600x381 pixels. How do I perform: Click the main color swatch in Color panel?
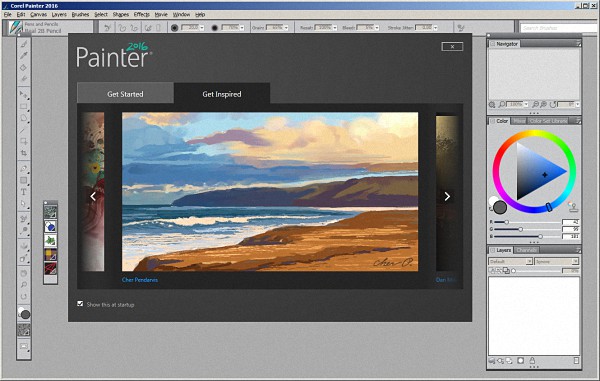point(500,208)
